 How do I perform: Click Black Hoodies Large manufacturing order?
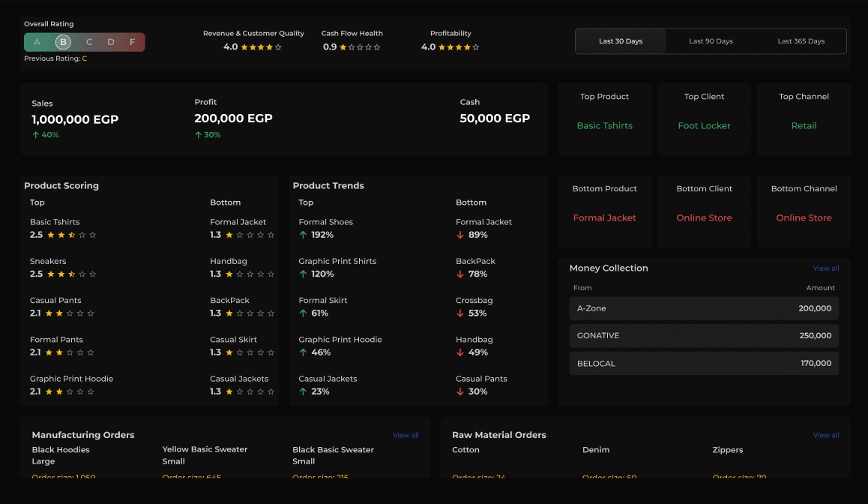click(x=63, y=462)
